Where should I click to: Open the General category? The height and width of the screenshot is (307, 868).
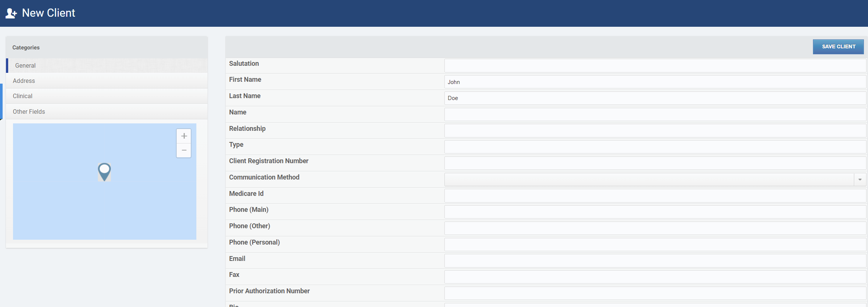tap(25, 65)
